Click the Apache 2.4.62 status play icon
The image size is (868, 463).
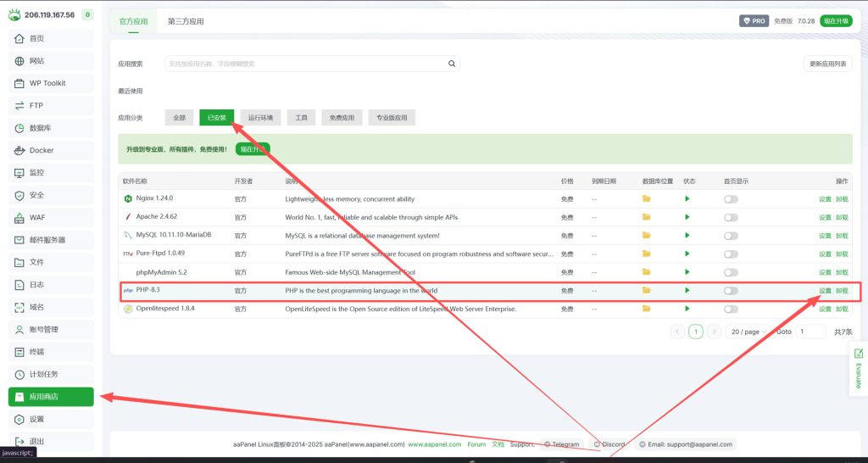click(x=687, y=217)
